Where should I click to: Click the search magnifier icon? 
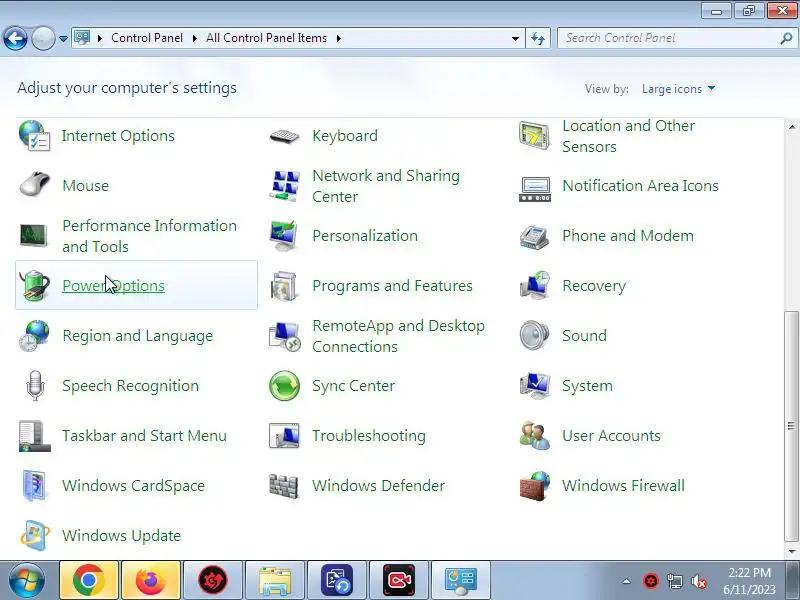point(786,38)
